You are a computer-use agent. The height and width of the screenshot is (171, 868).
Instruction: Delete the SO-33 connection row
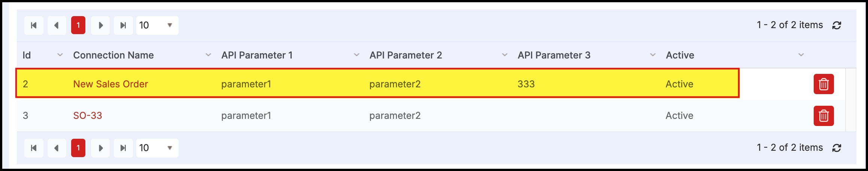[x=823, y=115]
